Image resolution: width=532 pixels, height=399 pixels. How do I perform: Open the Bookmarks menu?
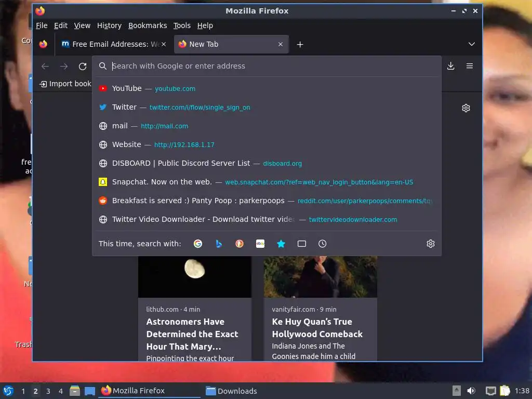point(148,26)
